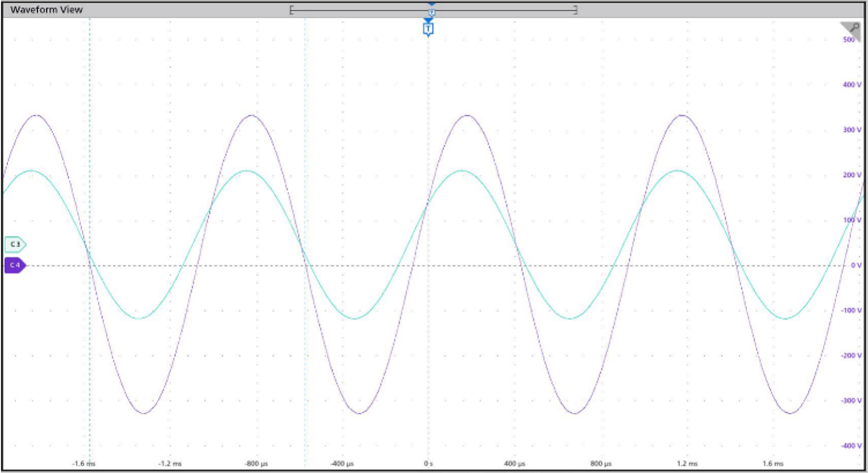
Task: Click the 400 V vertical scale label
Action: click(x=852, y=84)
